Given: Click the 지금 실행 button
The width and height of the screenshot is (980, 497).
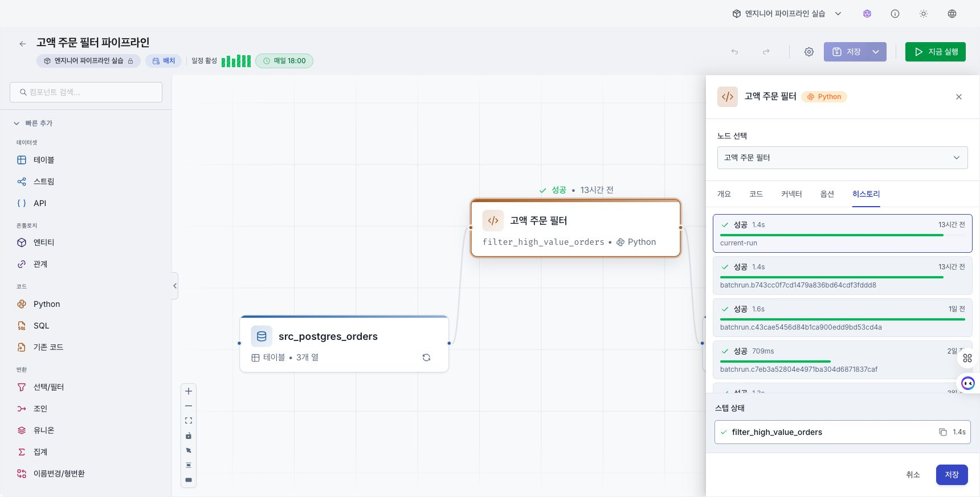Looking at the screenshot, I should tap(935, 52).
